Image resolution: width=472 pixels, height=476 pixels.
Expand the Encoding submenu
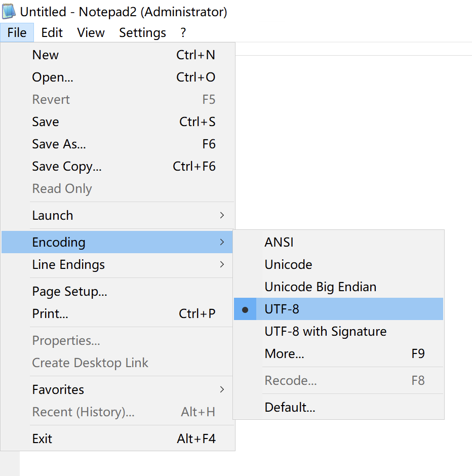[x=117, y=242]
